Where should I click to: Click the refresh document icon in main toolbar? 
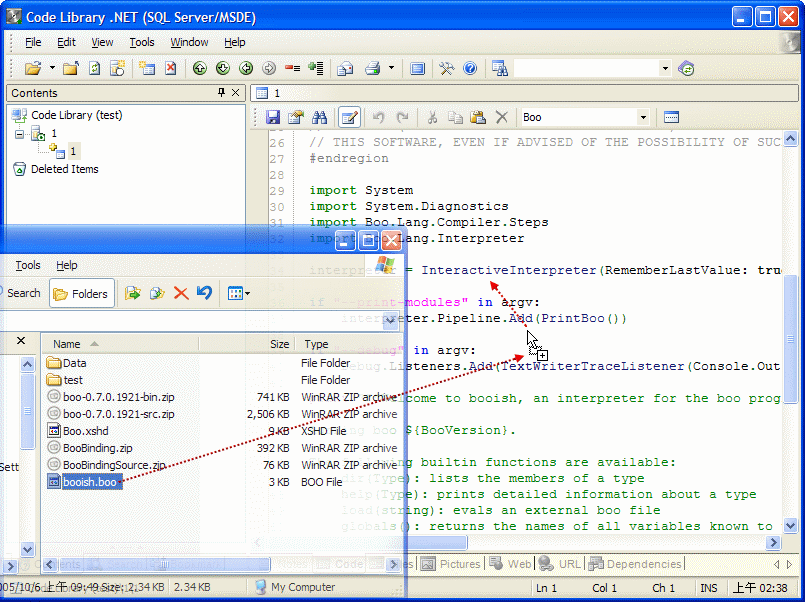tap(94, 68)
